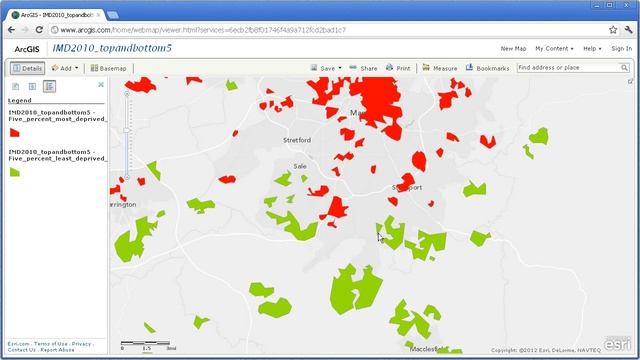Show the Legend panel icon
Viewport: 640px width, 360px height.
click(49, 86)
